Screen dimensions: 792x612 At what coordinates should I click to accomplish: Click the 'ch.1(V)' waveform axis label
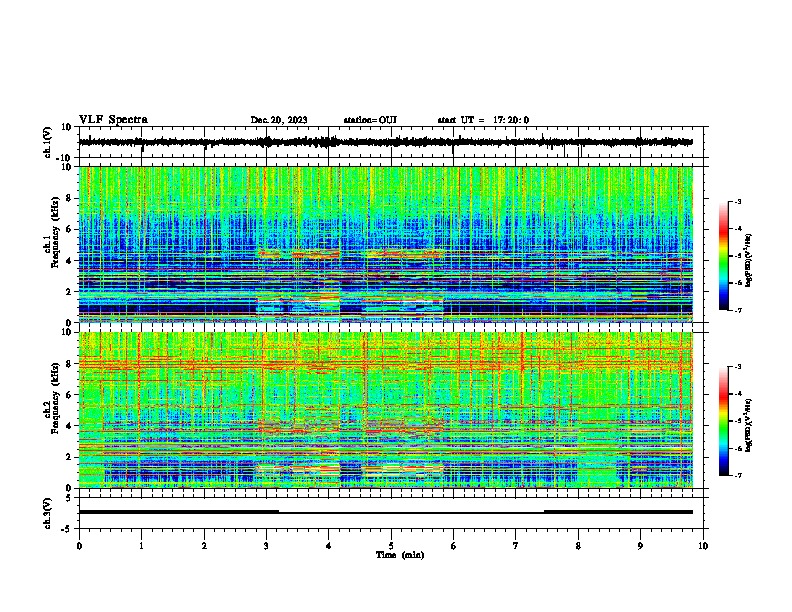coord(48,142)
